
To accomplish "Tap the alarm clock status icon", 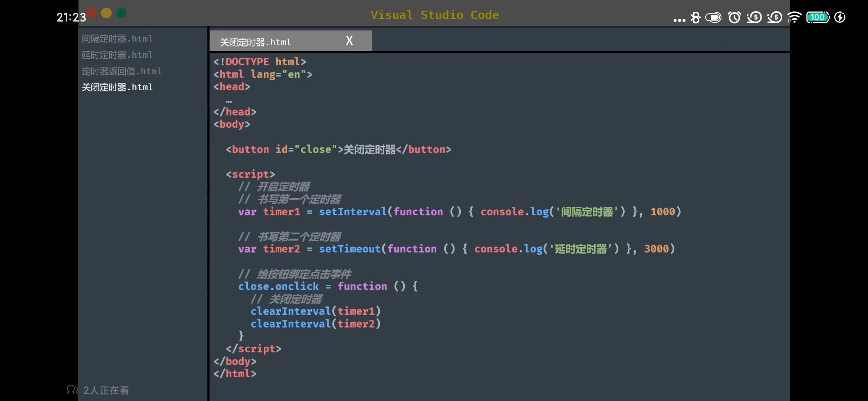I will (734, 17).
